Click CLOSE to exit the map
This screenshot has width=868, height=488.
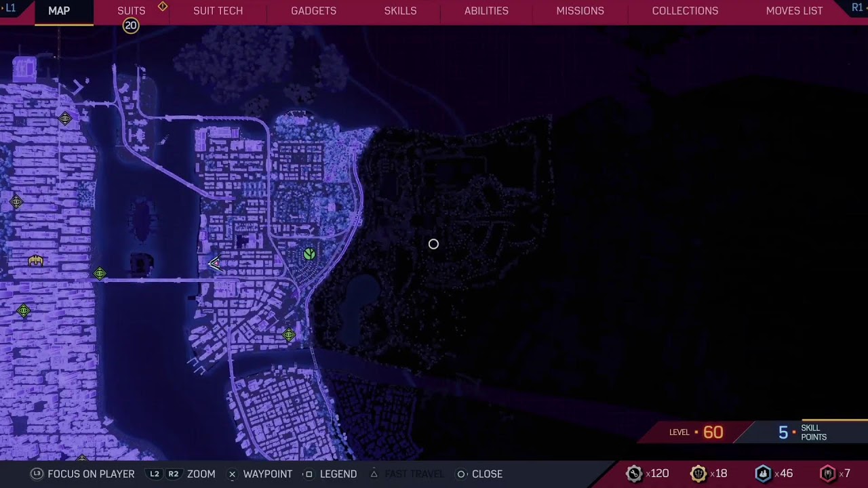pyautogui.click(x=487, y=474)
